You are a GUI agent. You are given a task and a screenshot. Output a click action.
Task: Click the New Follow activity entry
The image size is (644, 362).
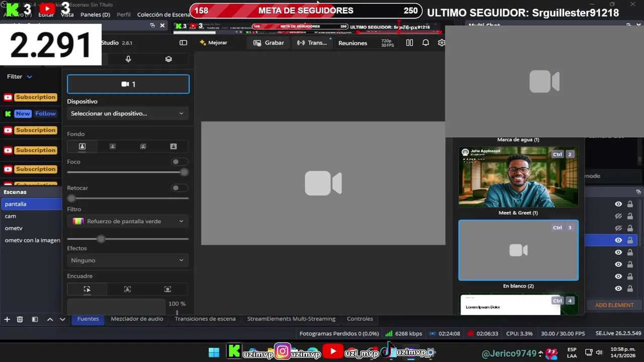[31, 114]
